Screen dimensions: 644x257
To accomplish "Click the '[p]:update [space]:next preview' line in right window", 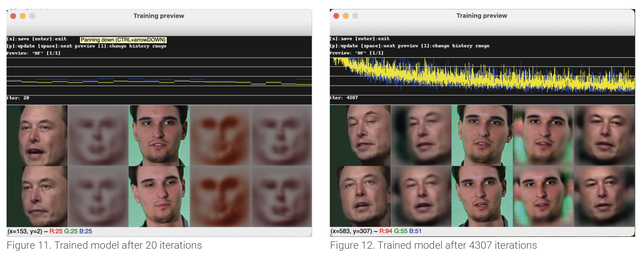I will tap(410, 46).
